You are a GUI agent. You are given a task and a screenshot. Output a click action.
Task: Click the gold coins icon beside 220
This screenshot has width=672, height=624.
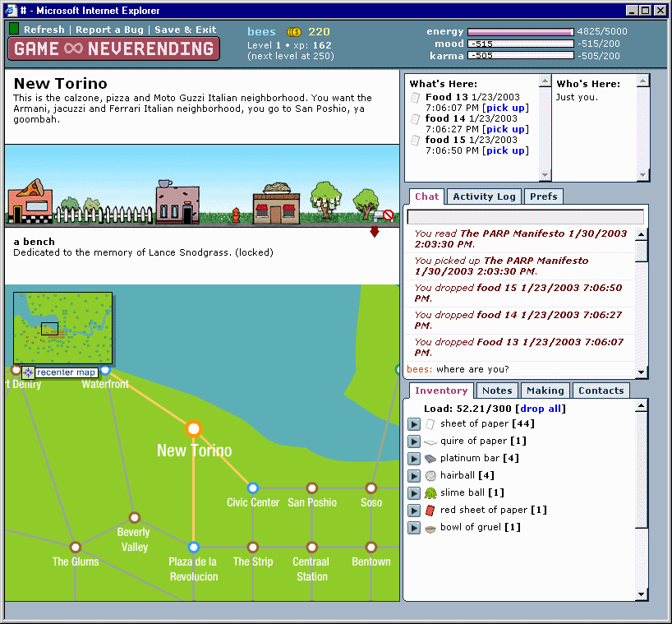(x=294, y=32)
